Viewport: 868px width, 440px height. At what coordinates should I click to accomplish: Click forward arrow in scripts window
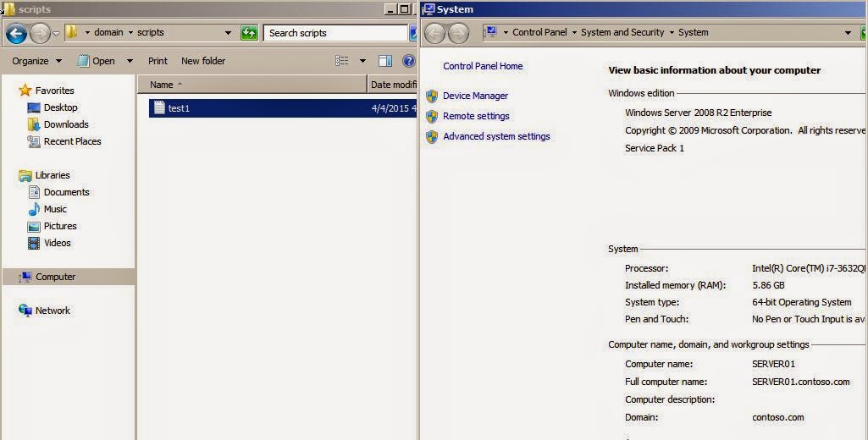pyautogui.click(x=40, y=33)
